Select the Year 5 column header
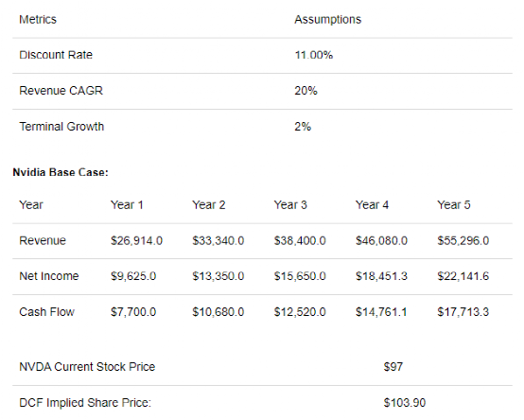The image size is (524, 420). click(454, 205)
